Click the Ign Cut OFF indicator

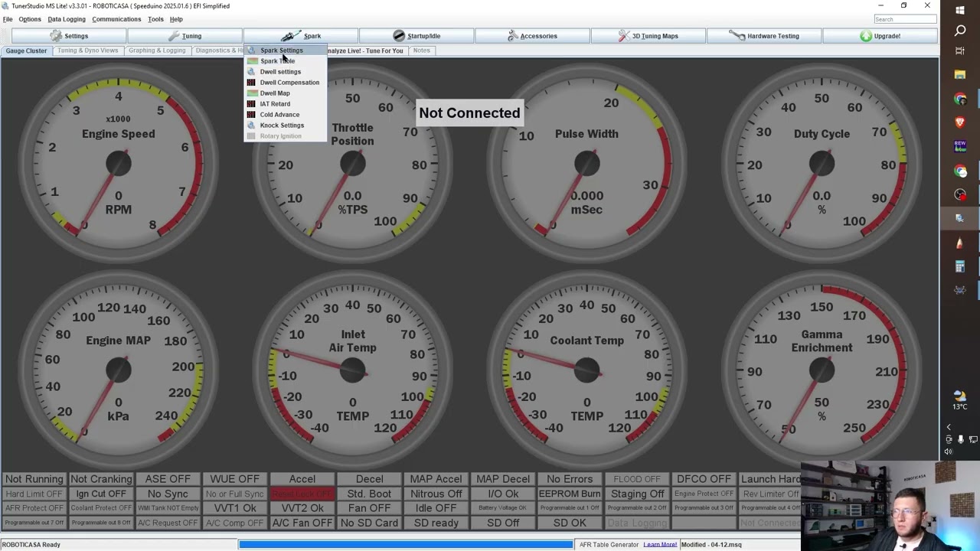(101, 494)
